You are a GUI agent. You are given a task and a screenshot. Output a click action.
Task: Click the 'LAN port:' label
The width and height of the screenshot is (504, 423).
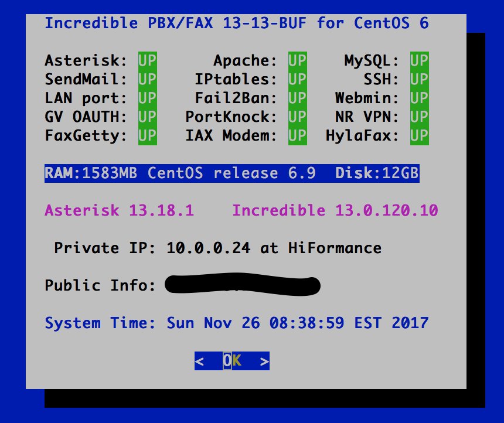click(x=86, y=98)
